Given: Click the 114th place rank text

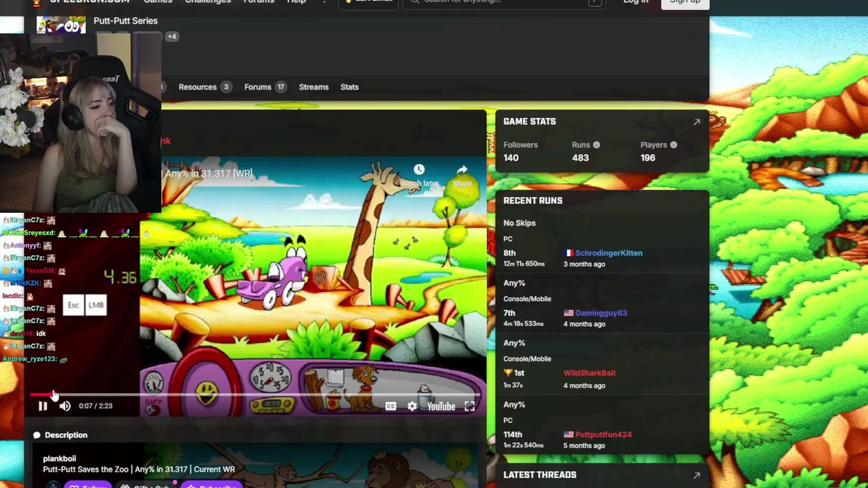Looking at the screenshot, I should coord(513,434).
